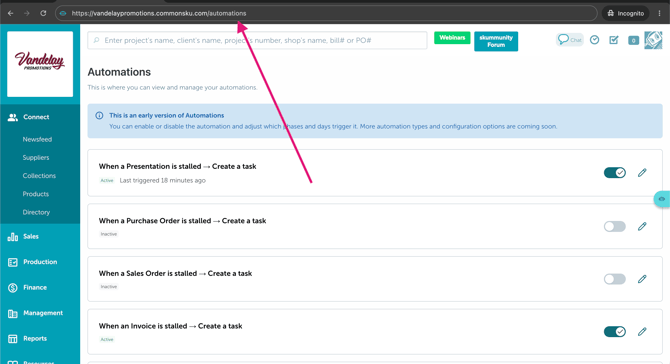Open the Chat bubble
The image size is (670, 364).
point(570,40)
